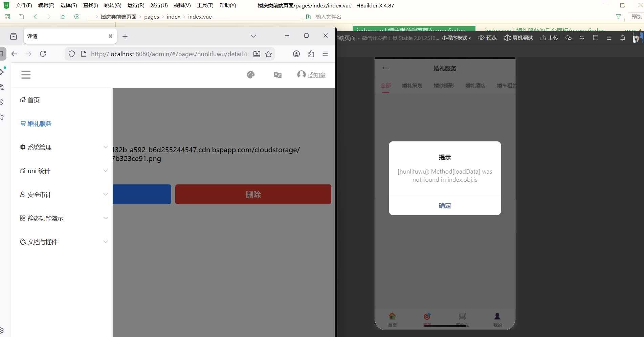This screenshot has width=644, height=337.
Task: Select the 婚纱摄影 tab
Action: click(444, 86)
